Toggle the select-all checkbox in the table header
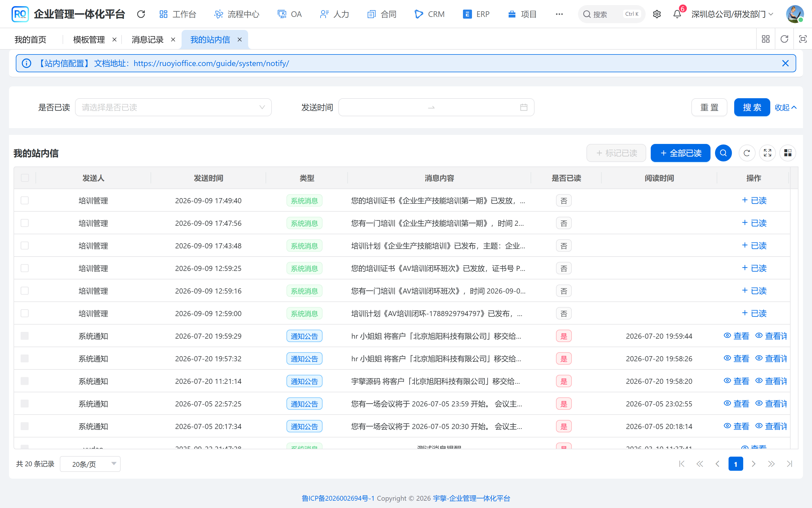This screenshot has height=508, width=812. pos(25,178)
